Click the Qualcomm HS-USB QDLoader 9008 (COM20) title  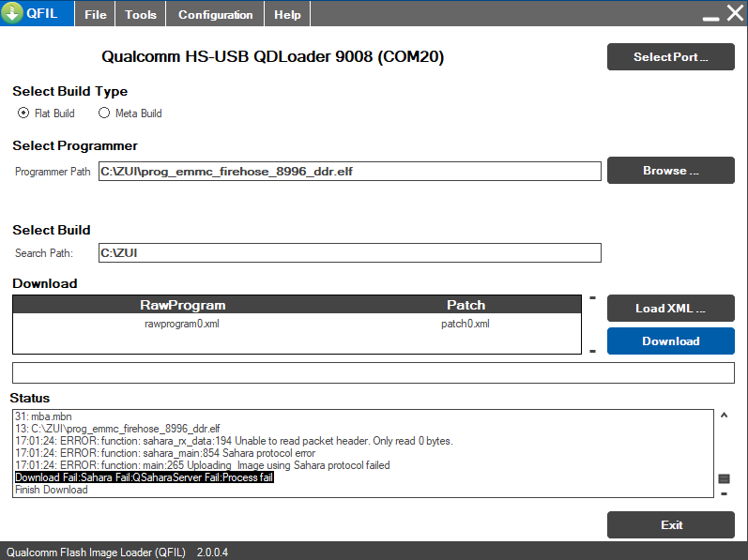click(x=273, y=56)
